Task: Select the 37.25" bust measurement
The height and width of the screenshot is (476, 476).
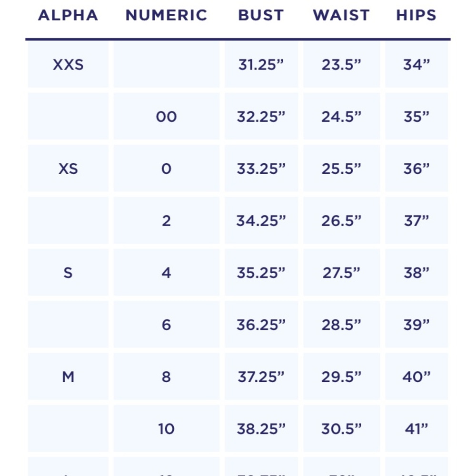Action: click(x=261, y=377)
